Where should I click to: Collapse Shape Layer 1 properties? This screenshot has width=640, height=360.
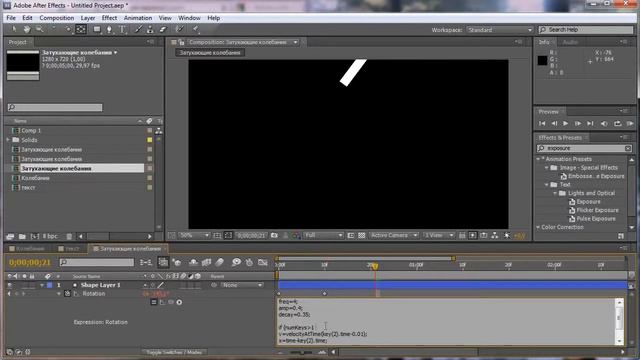click(x=42, y=285)
